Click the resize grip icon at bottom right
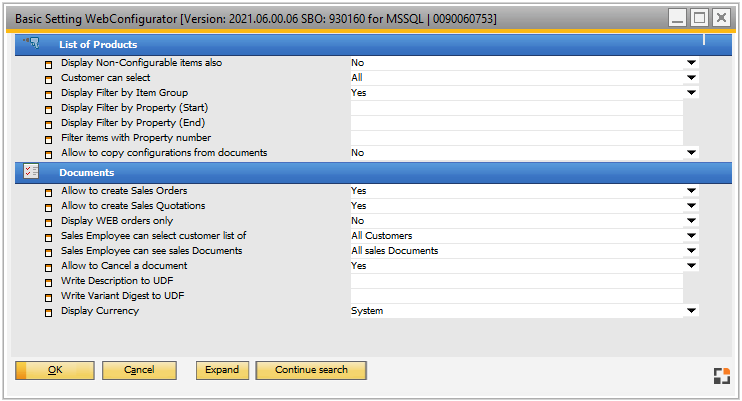This screenshot has height=401, width=742. tap(721, 375)
